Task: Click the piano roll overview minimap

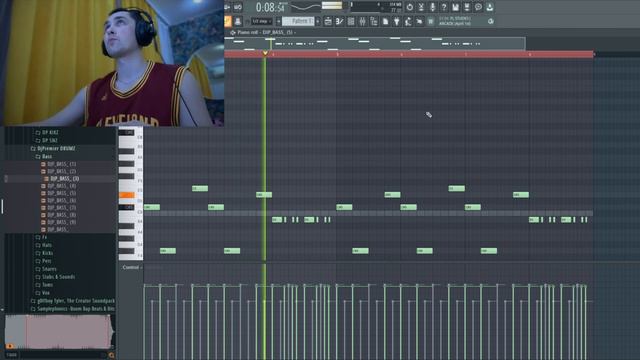Action: tap(374, 43)
